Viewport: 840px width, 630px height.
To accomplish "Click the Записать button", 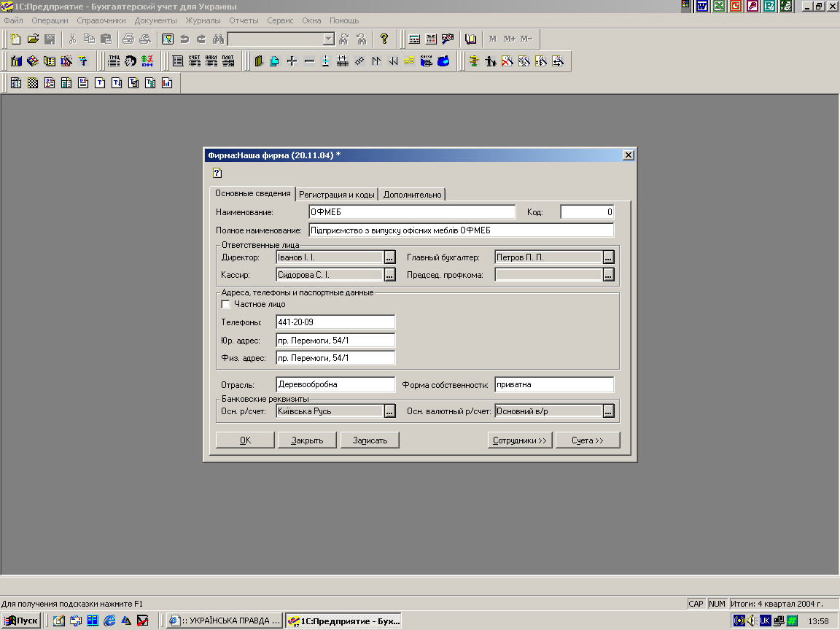I will tap(370, 440).
